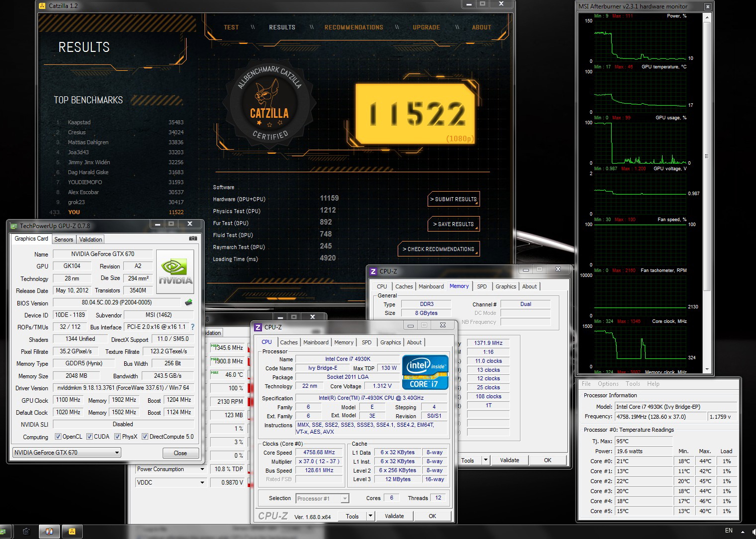This screenshot has width=756, height=539.
Task: Click the highlighted taskbar icon beside the camera
Action: [x=49, y=532]
